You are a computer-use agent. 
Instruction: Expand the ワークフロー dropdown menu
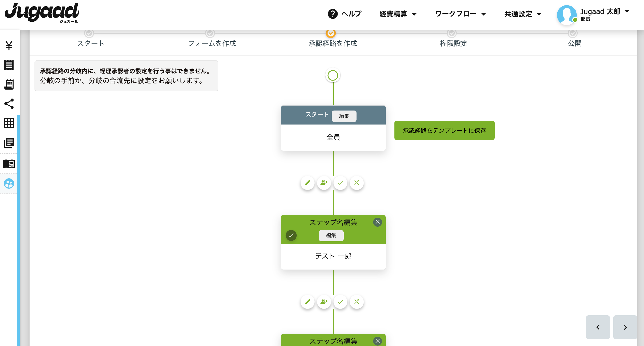click(x=461, y=14)
